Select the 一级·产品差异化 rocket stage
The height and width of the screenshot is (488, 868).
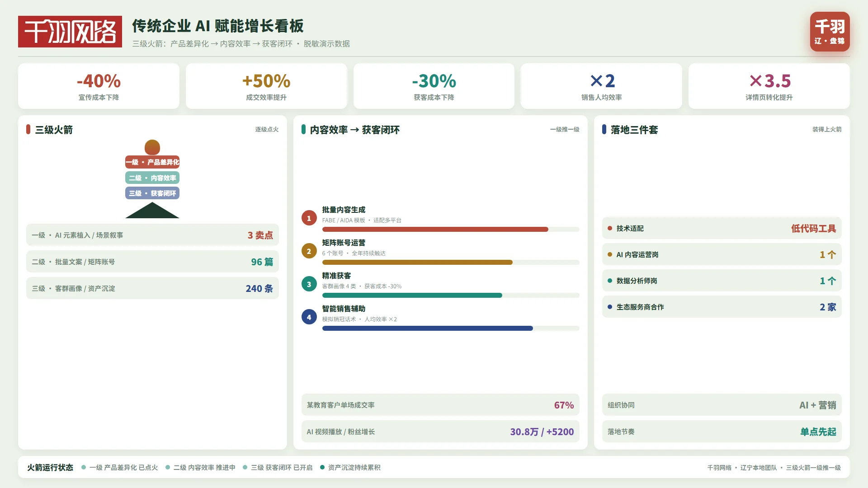point(152,162)
